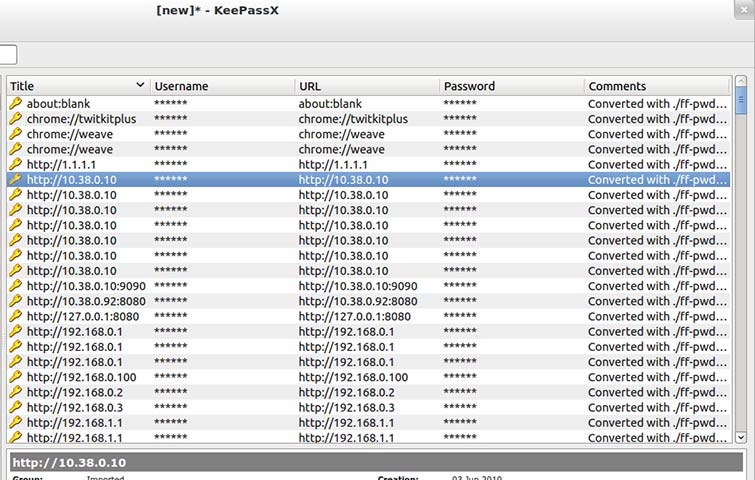The height and width of the screenshot is (480, 755).
Task: Click the key icon for http://10.38.0.10:9090
Action: tap(15, 286)
